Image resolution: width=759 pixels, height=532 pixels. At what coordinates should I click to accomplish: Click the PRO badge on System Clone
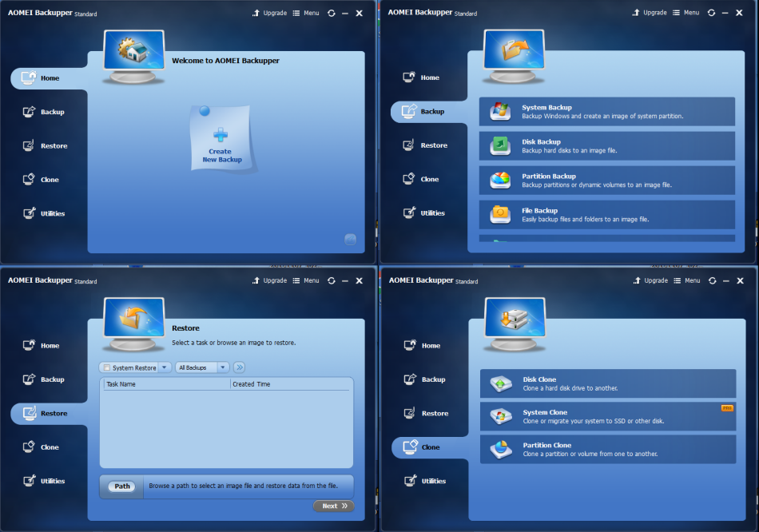(x=727, y=408)
